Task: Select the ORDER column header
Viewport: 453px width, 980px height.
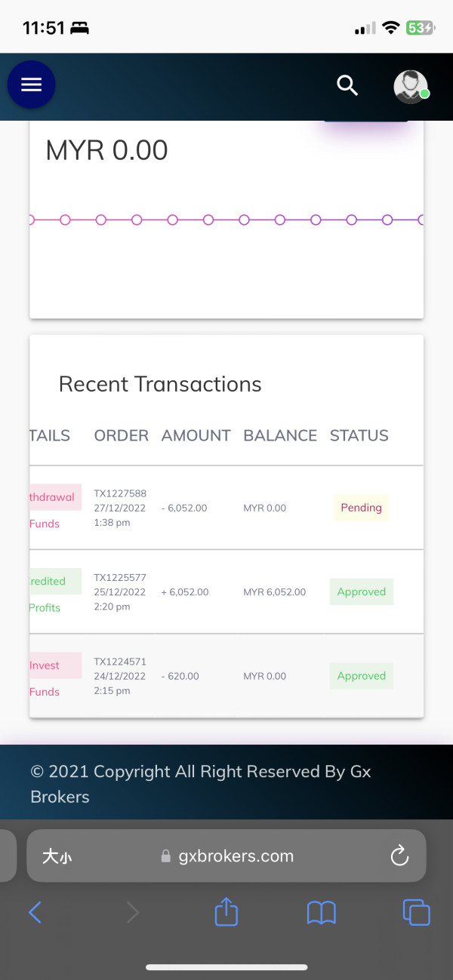Action: [x=121, y=435]
